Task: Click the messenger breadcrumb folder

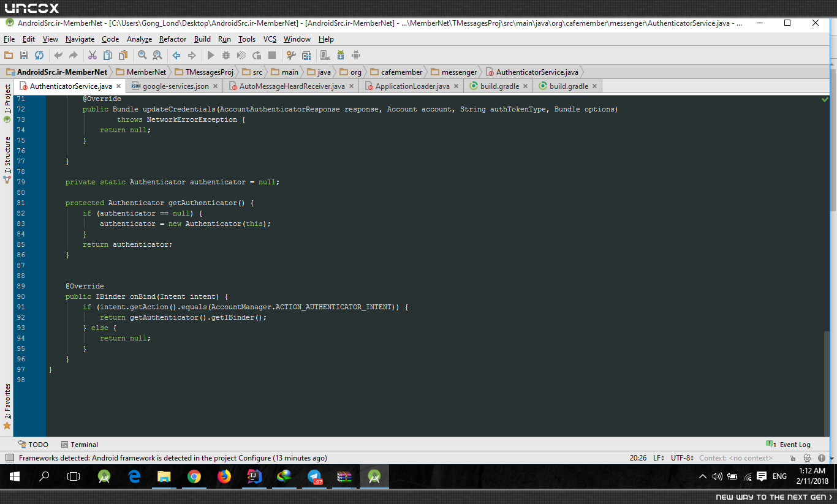Action: tap(453, 72)
